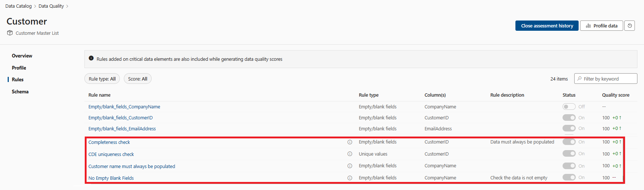The height and width of the screenshot is (190, 644).
Task: Switch to the Overview section
Action: 22,56
